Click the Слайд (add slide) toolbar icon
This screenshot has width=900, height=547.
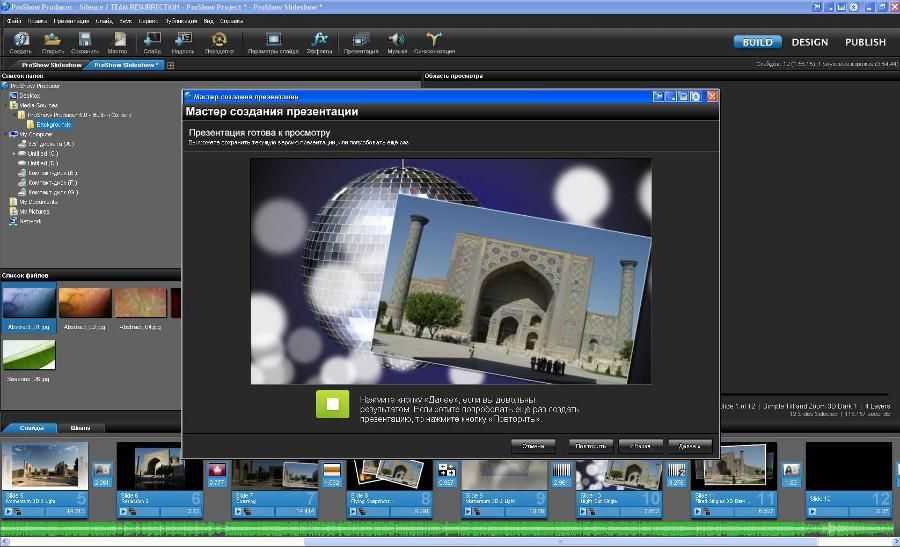[x=152, y=40]
